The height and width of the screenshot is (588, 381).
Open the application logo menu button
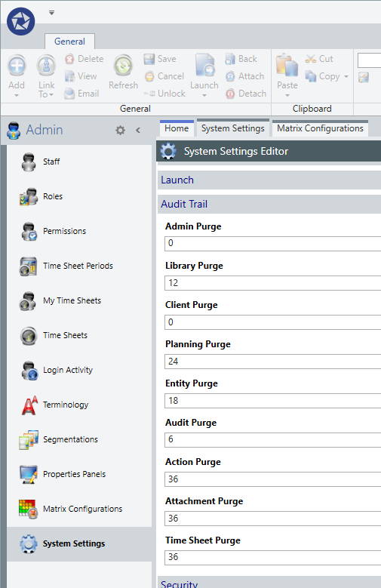pos(20,21)
